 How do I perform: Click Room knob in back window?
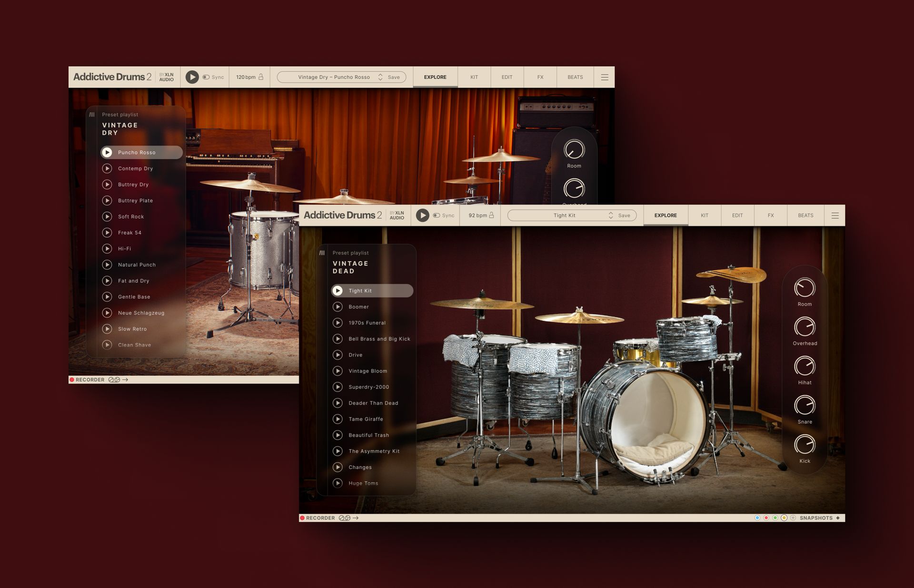(574, 150)
